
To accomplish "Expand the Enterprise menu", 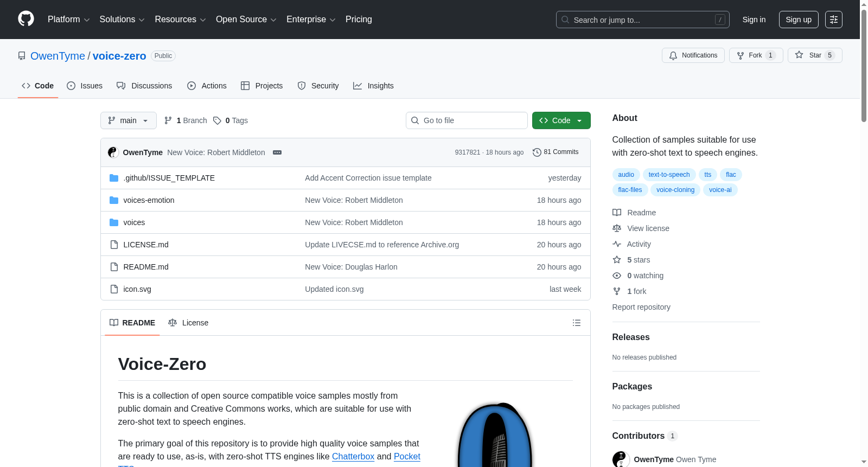I will pyautogui.click(x=311, y=20).
